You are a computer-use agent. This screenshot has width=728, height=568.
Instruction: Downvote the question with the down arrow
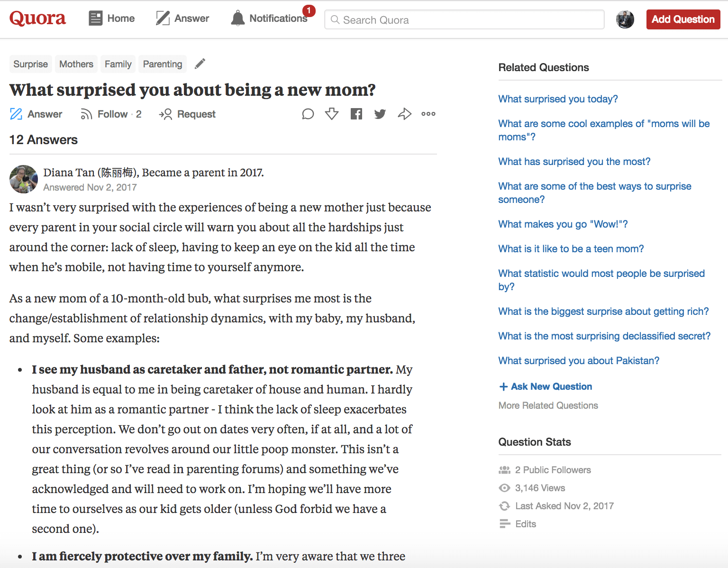coord(332,114)
